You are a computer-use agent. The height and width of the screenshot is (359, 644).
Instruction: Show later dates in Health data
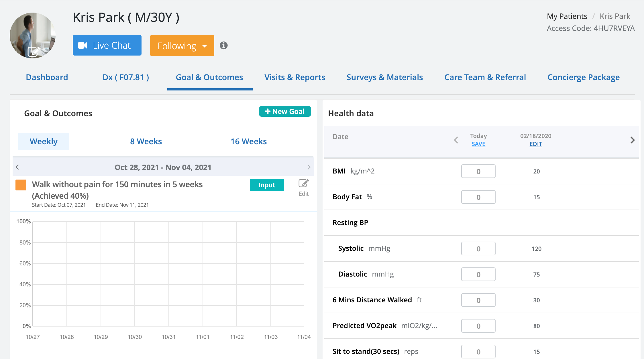(632, 140)
